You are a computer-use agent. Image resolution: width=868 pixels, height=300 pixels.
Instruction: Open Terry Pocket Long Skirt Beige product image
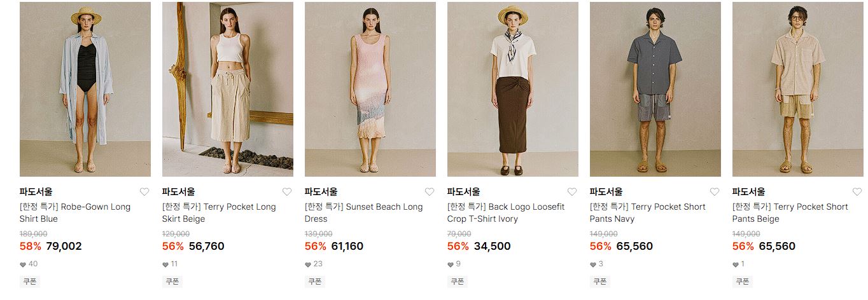tap(228, 89)
